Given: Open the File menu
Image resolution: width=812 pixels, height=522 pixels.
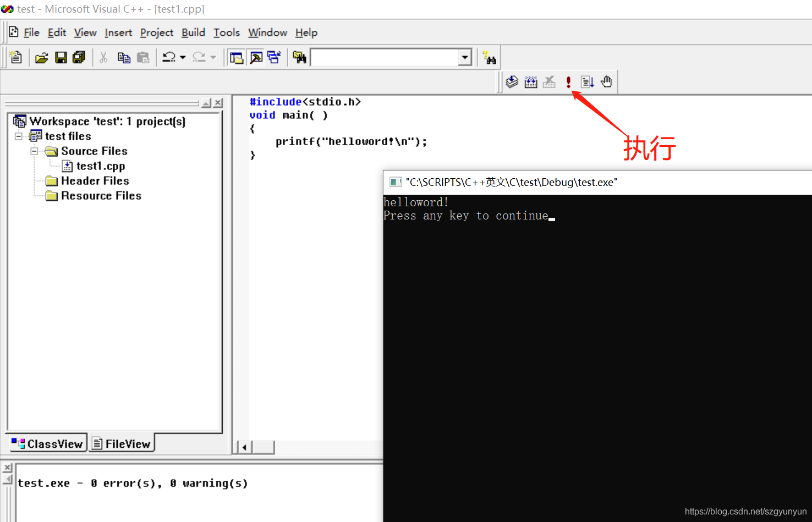Looking at the screenshot, I should pos(31,32).
